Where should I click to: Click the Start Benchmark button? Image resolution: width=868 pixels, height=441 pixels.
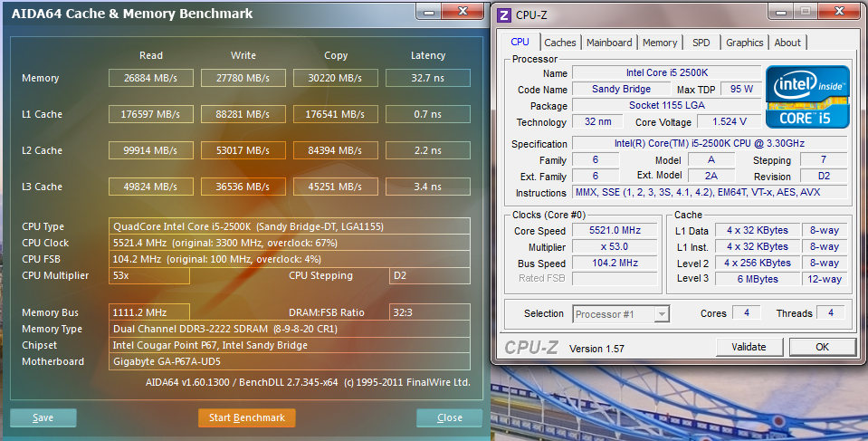[247, 417]
